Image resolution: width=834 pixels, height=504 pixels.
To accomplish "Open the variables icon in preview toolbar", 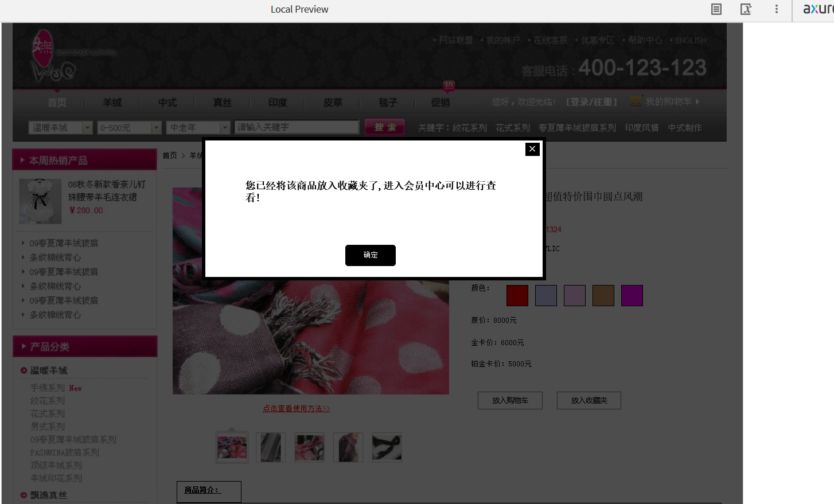I will click(746, 9).
